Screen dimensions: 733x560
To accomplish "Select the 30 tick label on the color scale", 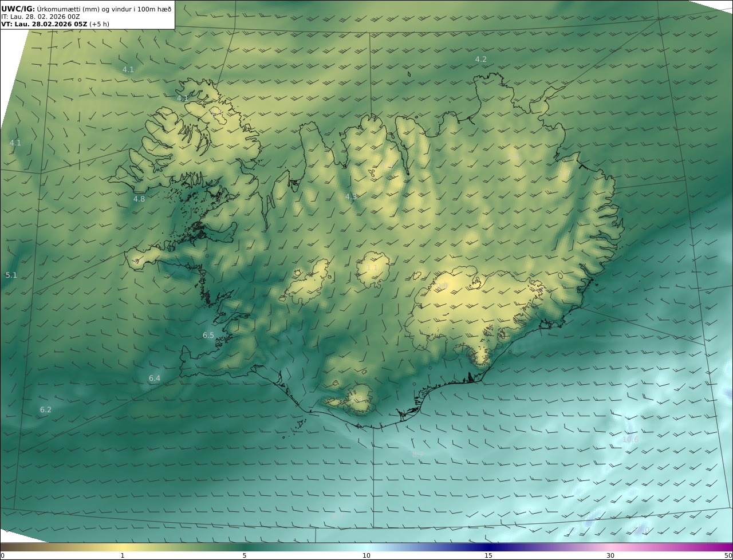I will click(610, 555).
